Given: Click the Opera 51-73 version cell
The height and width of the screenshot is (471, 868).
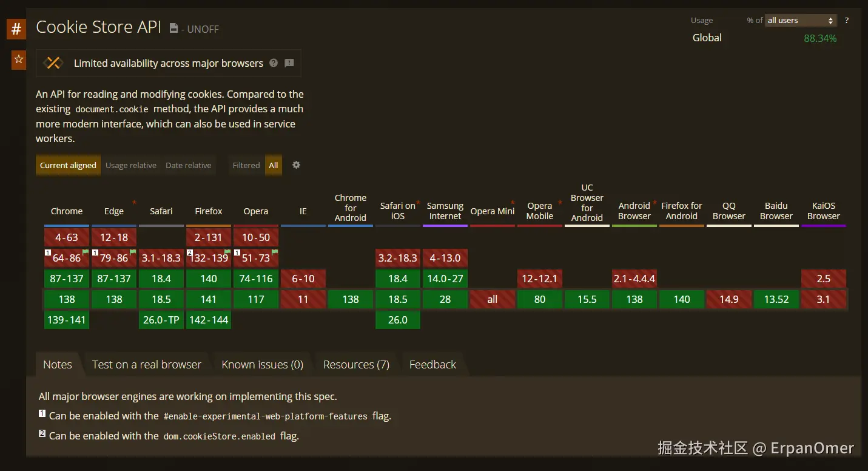Looking at the screenshot, I should click(x=256, y=258).
